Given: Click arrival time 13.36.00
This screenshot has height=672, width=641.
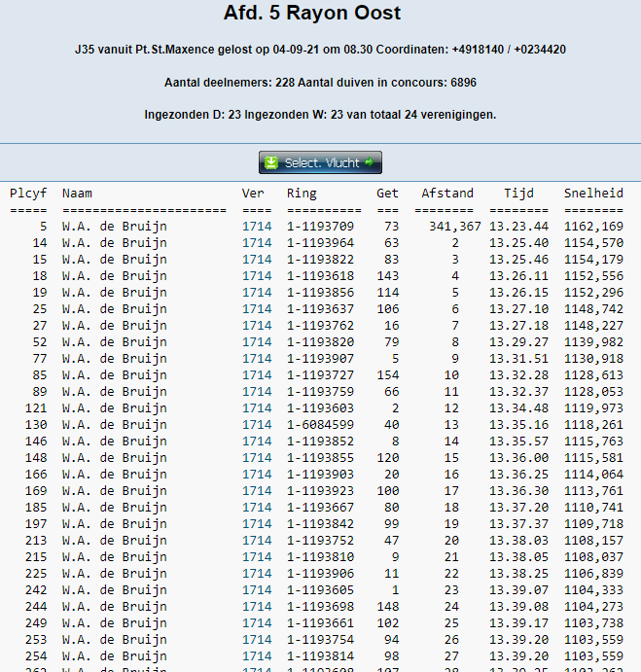Looking at the screenshot, I should [518, 458].
